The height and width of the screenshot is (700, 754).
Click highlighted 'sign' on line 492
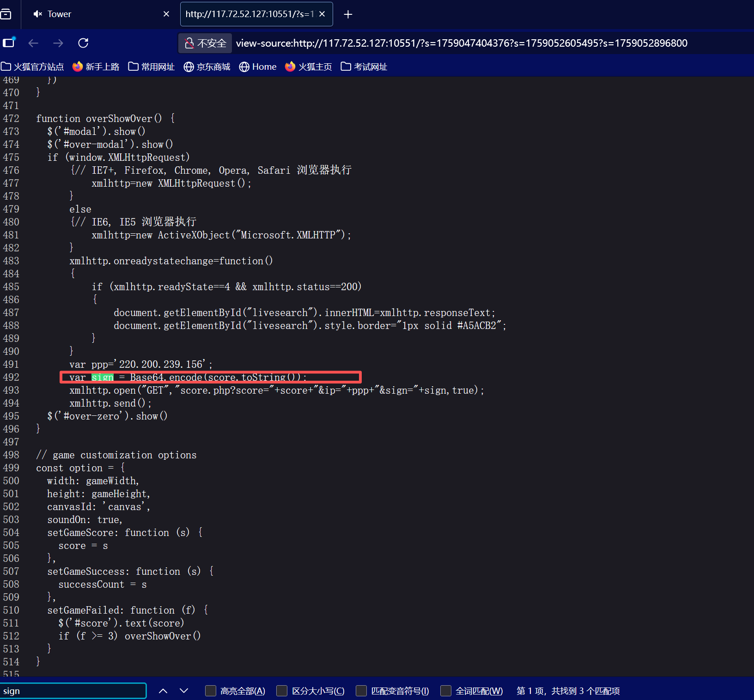[103, 377]
